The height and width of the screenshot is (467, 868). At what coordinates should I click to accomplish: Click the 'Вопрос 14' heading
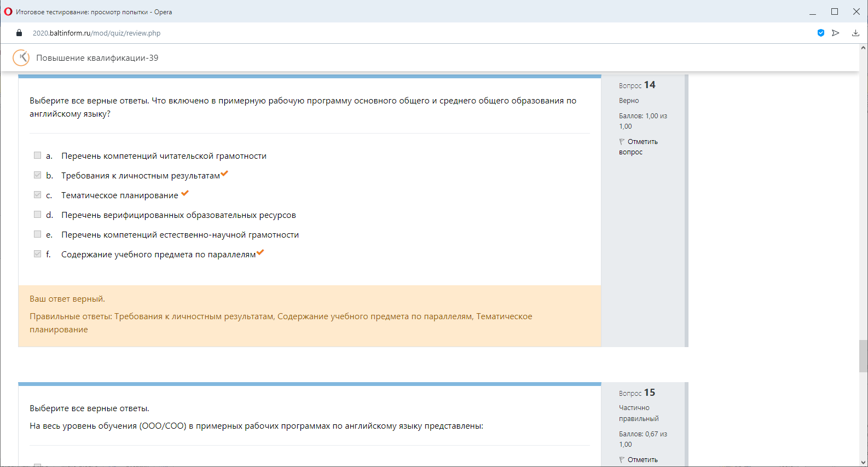[x=637, y=85]
